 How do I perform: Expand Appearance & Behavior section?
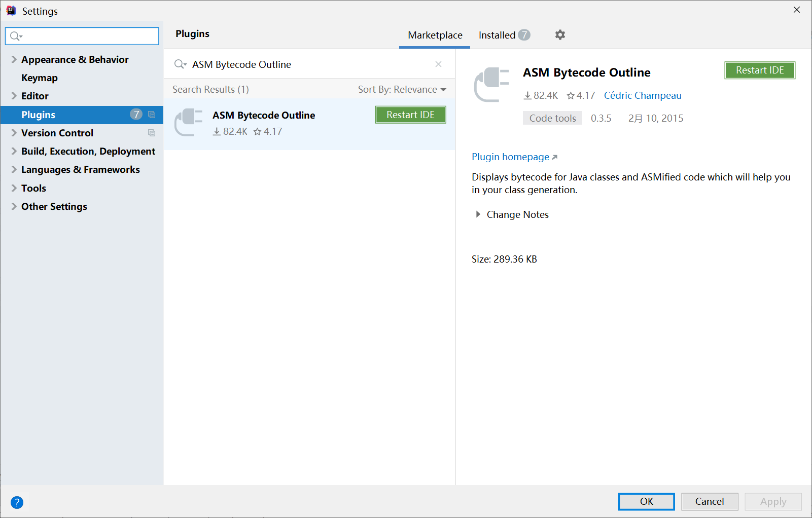pyautogui.click(x=14, y=59)
